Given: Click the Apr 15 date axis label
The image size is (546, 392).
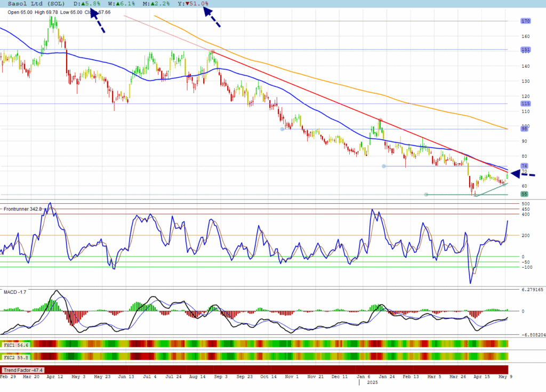Looking at the screenshot, I should (x=481, y=377).
